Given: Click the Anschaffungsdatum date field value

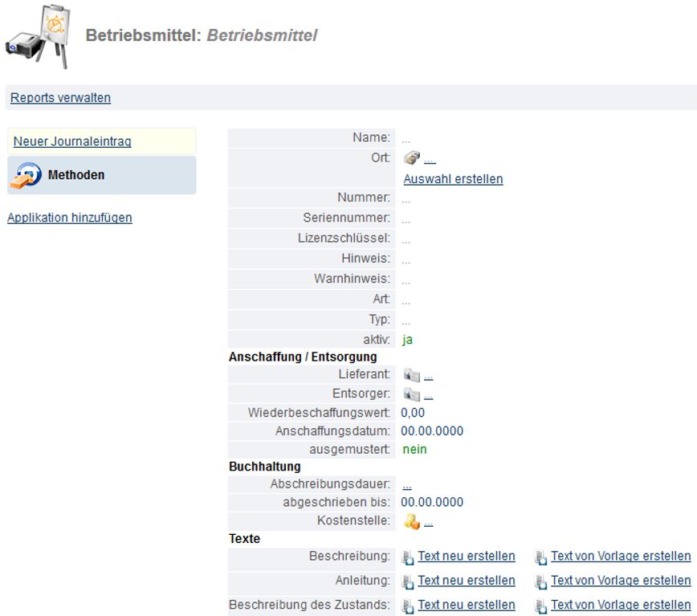Looking at the screenshot, I should 433,431.
